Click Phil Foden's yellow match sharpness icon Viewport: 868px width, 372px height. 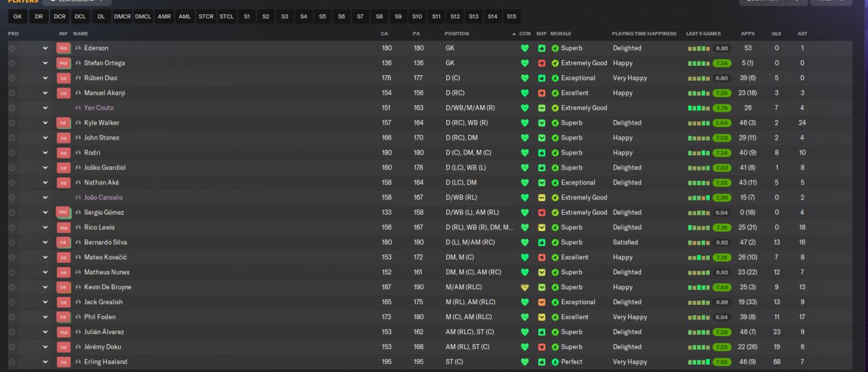(541, 317)
